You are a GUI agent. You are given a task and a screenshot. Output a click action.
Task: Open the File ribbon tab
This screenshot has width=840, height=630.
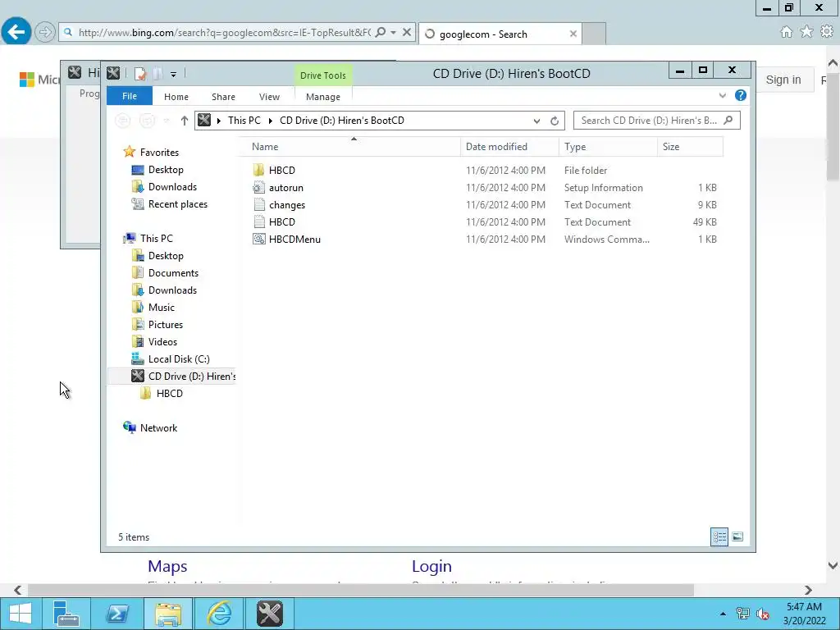pos(129,96)
